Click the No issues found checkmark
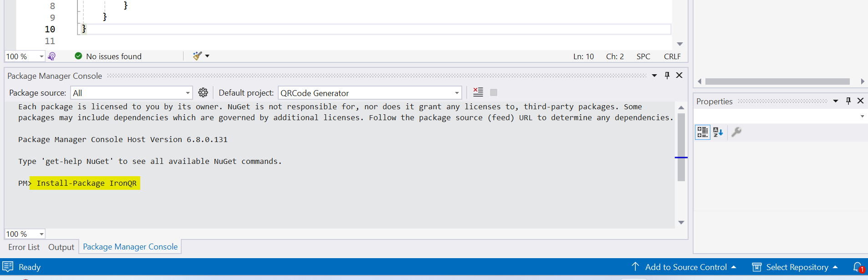The image size is (868, 280). click(78, 56)
